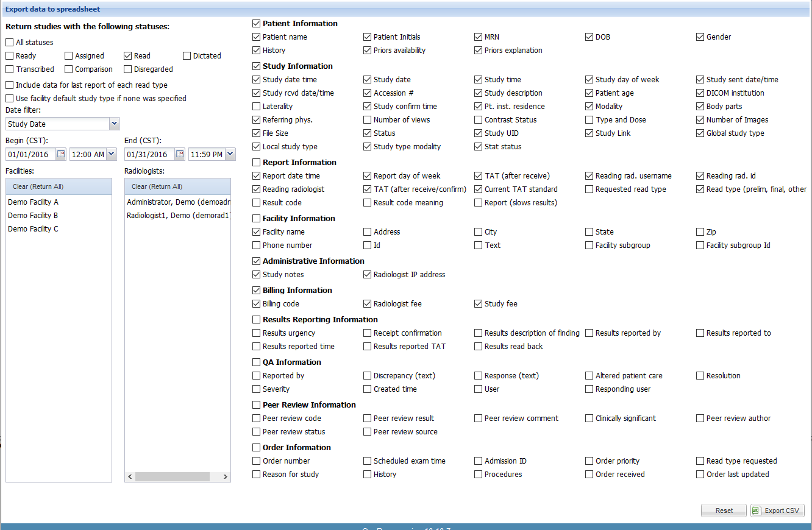Check the Requested read type checkbox

click(x=589, y=189)
